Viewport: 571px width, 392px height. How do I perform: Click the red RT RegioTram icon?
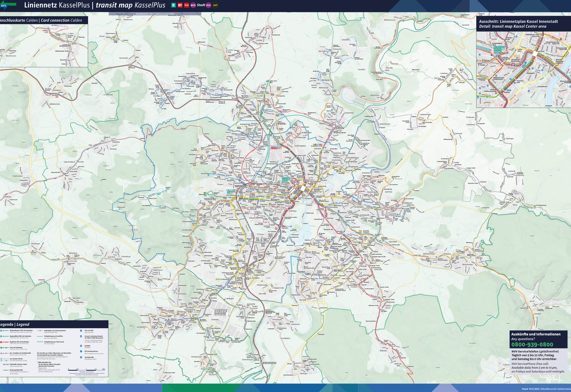coord(180,5)
